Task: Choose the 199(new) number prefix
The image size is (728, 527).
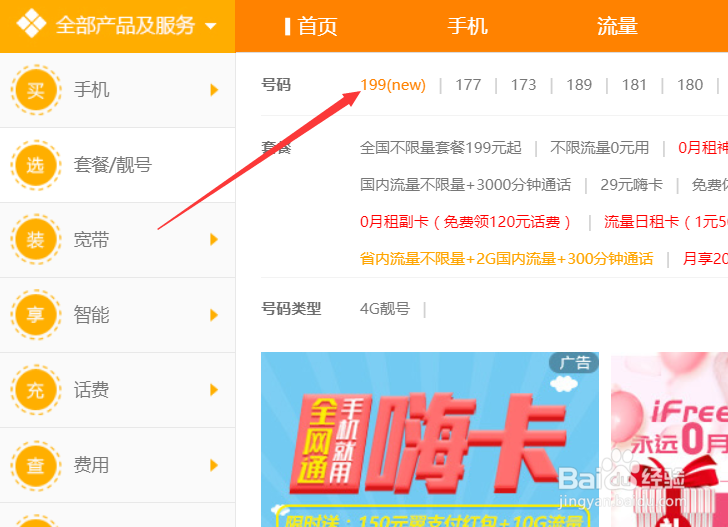Action: (x=393, y=85)
